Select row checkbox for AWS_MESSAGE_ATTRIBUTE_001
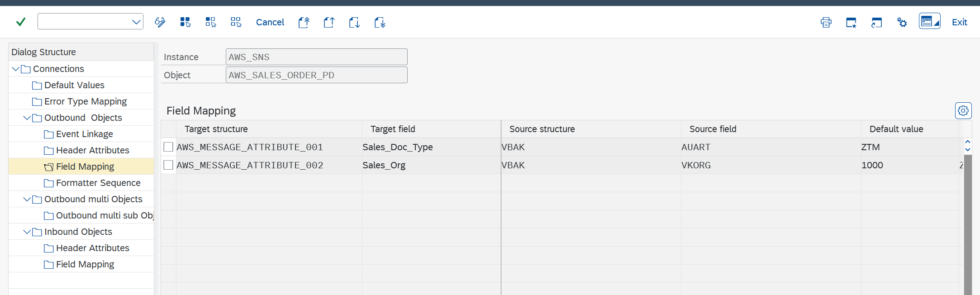This screenshot has width=980, height=295. point(168,147)
